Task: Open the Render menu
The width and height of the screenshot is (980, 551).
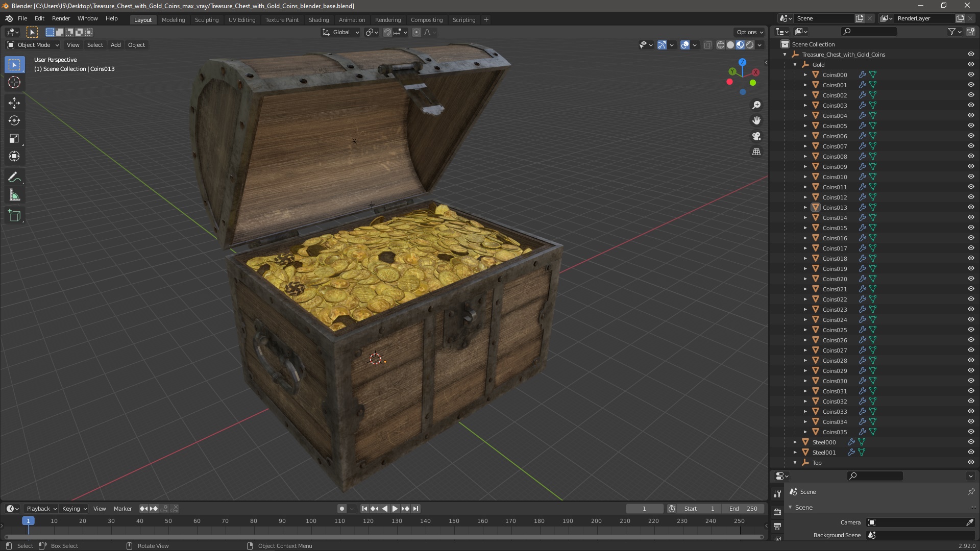Action: tap(61, 18)
